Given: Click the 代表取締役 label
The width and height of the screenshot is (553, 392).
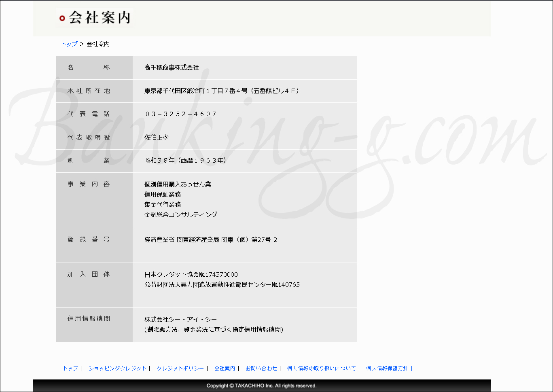Looking at the screenshot, I should coord(89,138).
